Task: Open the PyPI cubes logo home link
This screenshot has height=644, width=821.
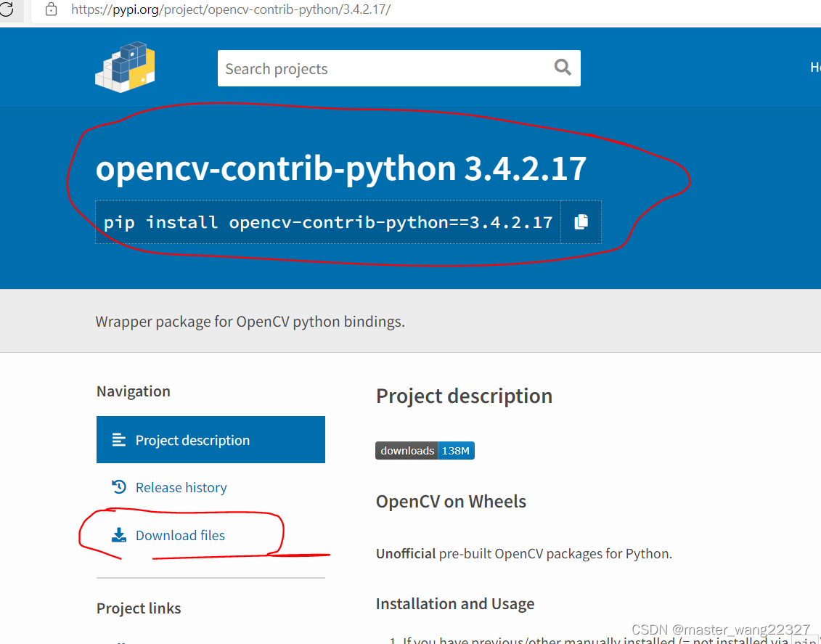Action: click(125, 67)
